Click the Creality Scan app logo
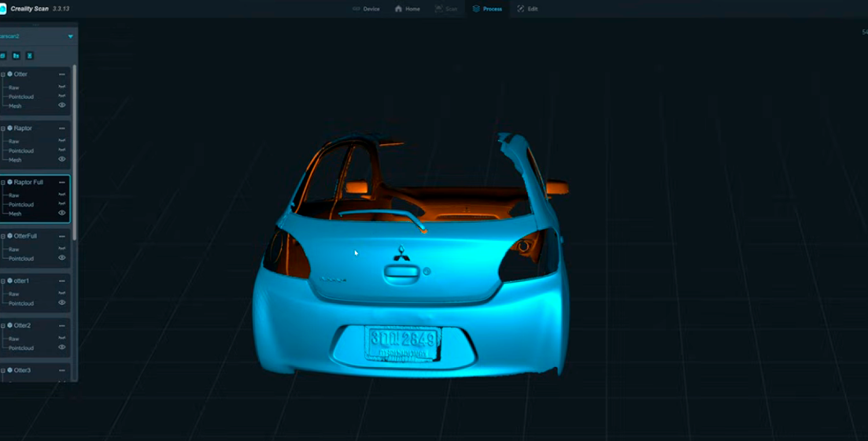Image resolution: width=868 pixels, height=441 pixels. pyautogui.click(x=2, y=9)
